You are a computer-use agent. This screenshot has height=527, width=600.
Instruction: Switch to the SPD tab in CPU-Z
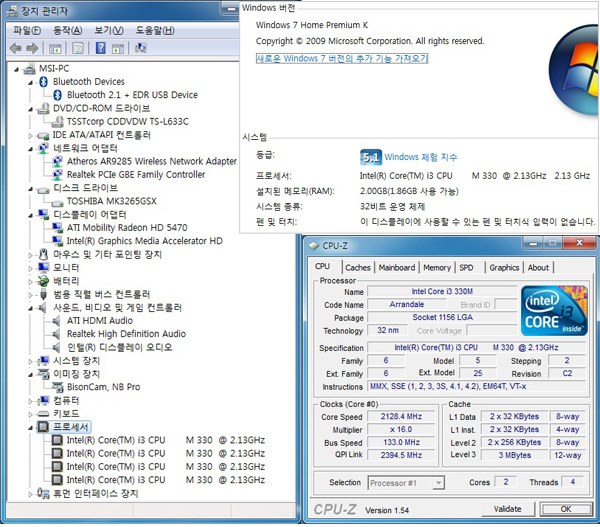466,268
